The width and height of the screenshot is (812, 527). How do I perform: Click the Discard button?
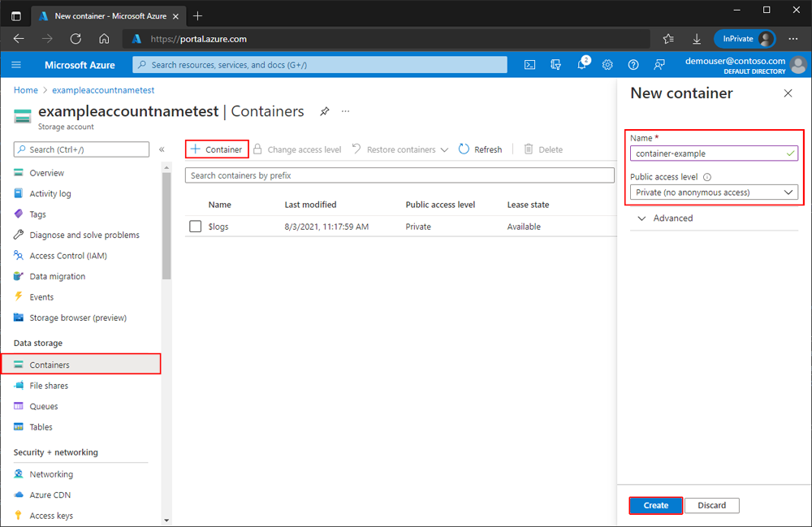click(x=711, y=505)
